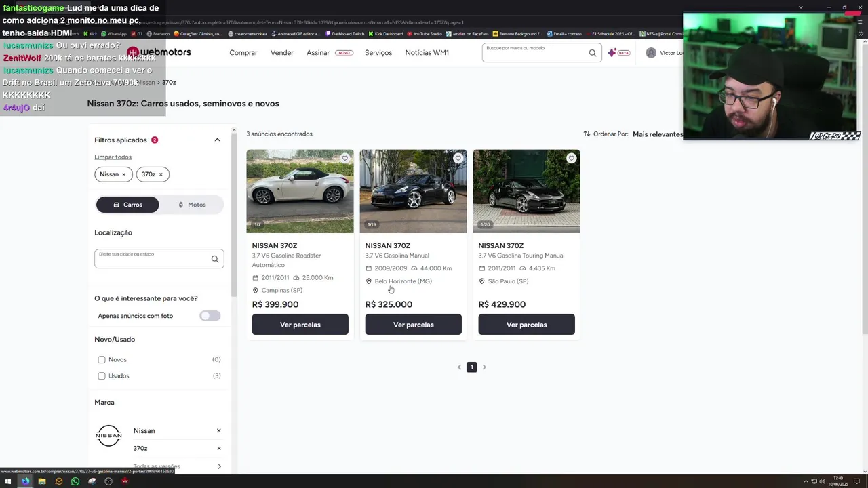Open the Victor user profile avatar

pyautogui.click(x=651, y=53)
